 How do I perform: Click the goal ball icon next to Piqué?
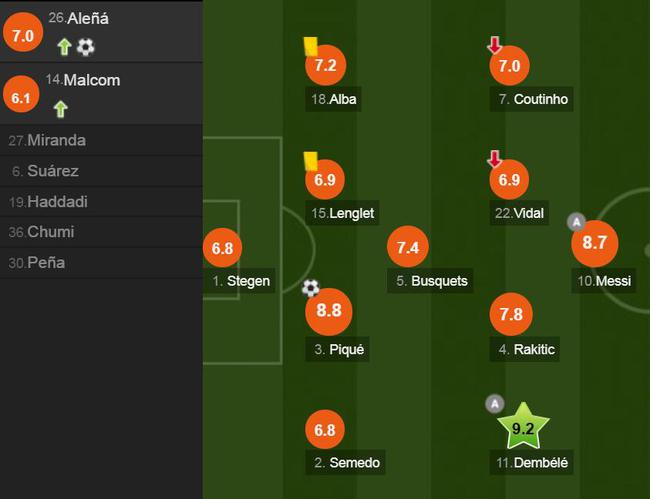coord(311,288)
